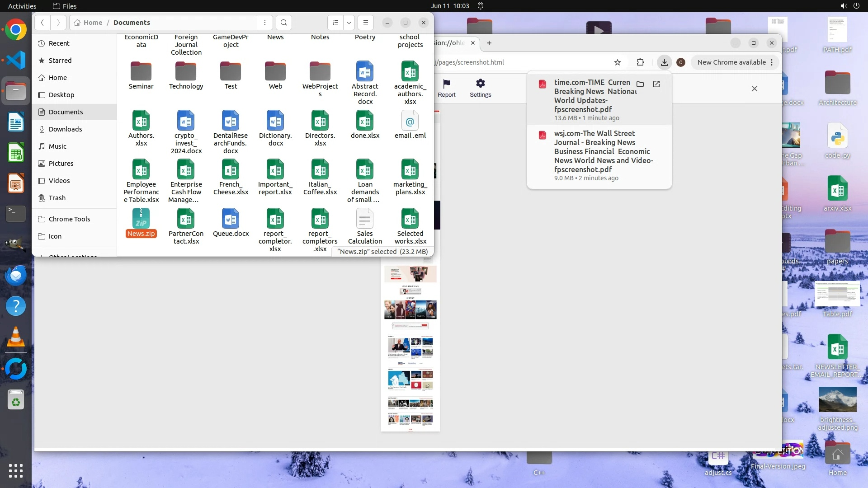The width and height of the screenshot is (868, 488).
Task: Open Chrome downloads toolbar icon
Action: click(664, 62)
